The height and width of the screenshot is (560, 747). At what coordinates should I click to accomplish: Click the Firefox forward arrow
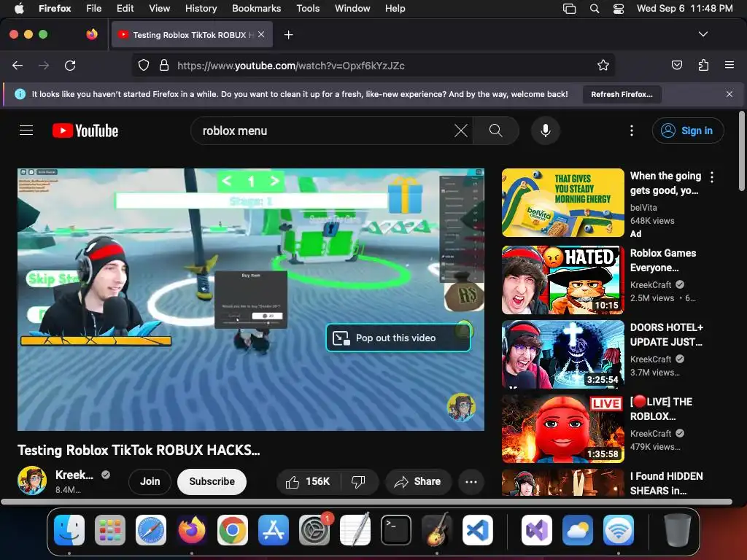(x=44, y=66)
